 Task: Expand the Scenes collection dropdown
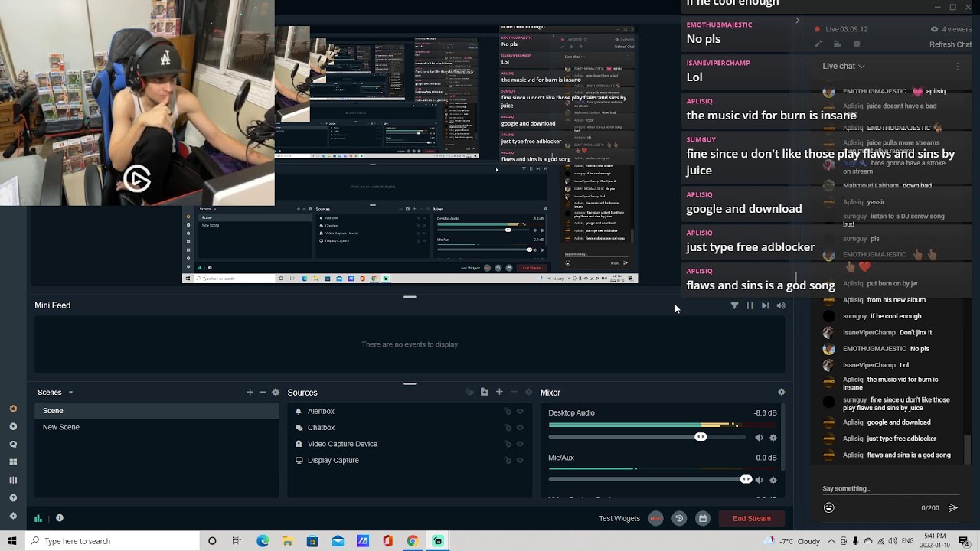click(70, 393)
